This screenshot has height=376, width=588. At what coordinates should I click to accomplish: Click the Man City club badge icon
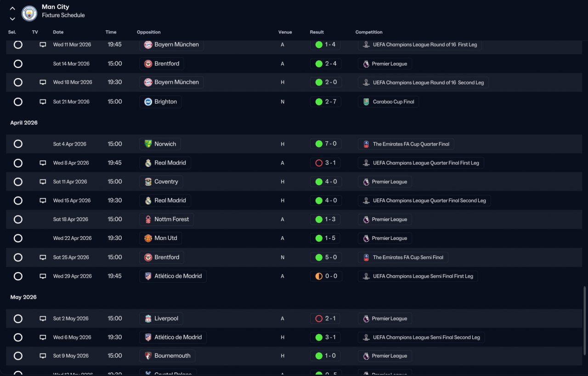click(x=29, y=13)
